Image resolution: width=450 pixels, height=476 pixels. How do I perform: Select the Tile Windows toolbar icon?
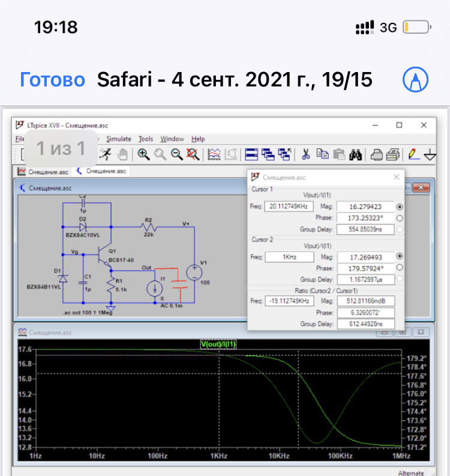coord(251,154)
